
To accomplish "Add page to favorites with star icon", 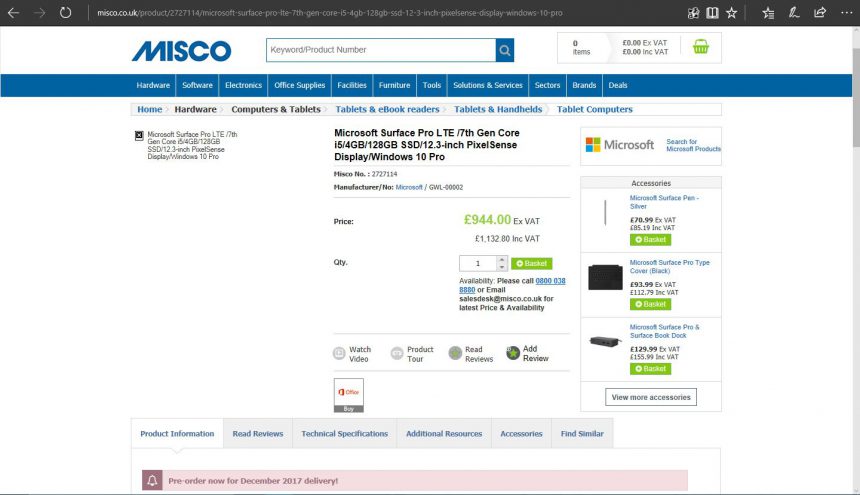I will (x=732, y=13).
